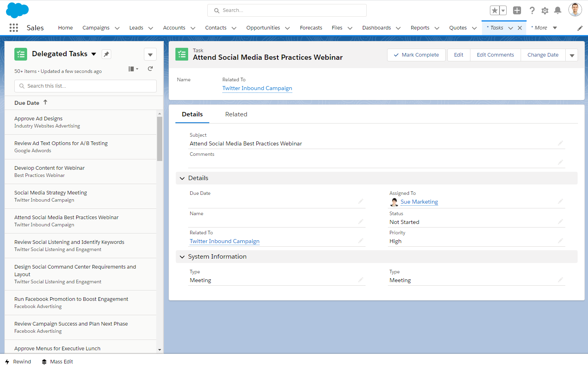Image resolution: width=588 pixels, height=369 pixels.
Task: Click the Global Actions plus icon
Action: pos(517,11)
